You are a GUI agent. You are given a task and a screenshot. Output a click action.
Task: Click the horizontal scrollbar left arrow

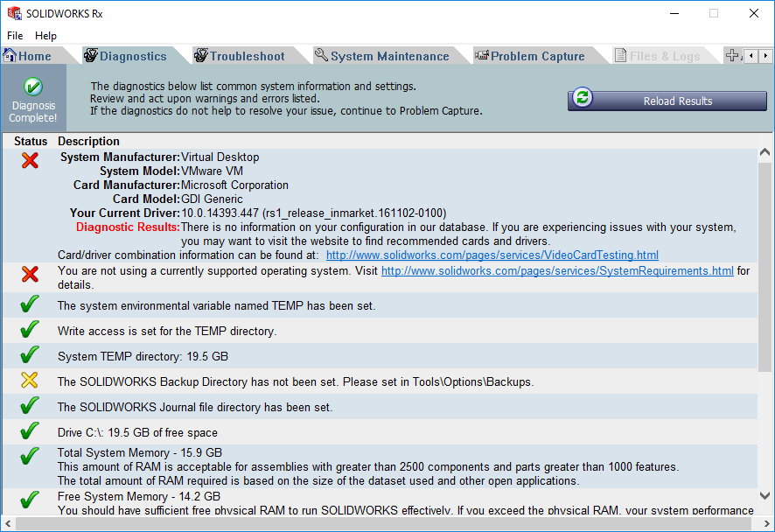pos(8,523)
